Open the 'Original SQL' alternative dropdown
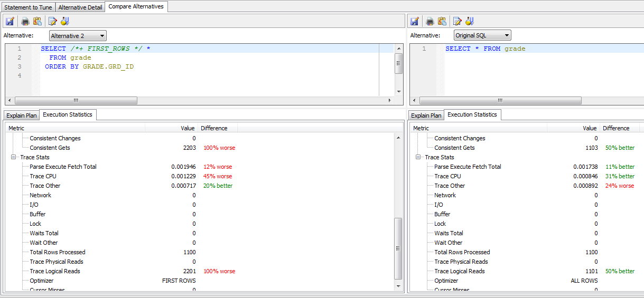The height and width of the screenshot is (298, 644). 482,36
